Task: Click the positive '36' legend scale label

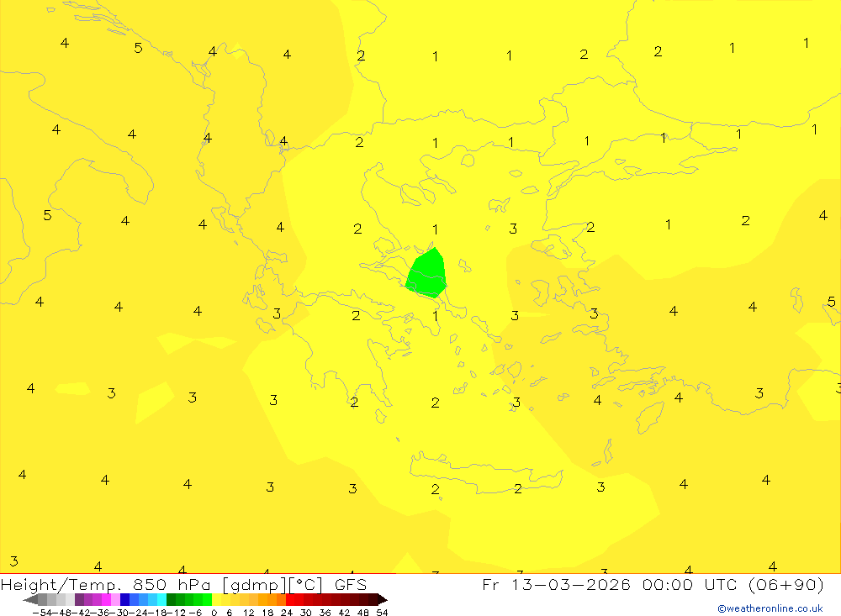Action: coord(325,613)
